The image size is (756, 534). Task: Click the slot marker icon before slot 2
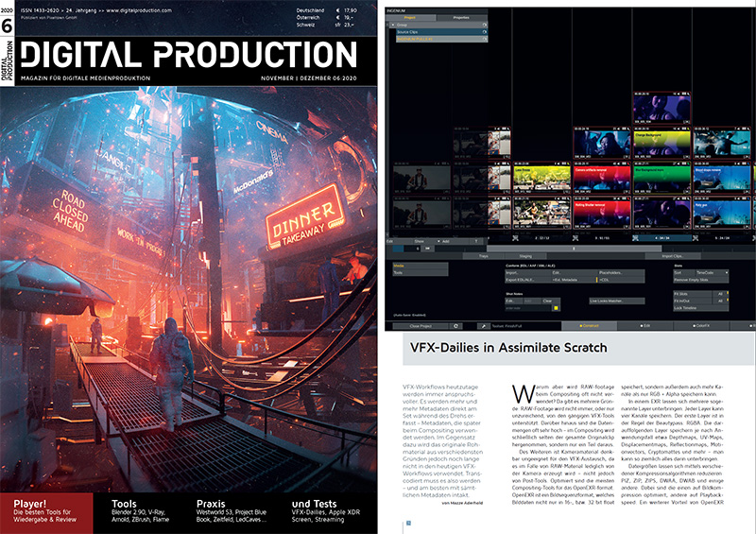515,238
